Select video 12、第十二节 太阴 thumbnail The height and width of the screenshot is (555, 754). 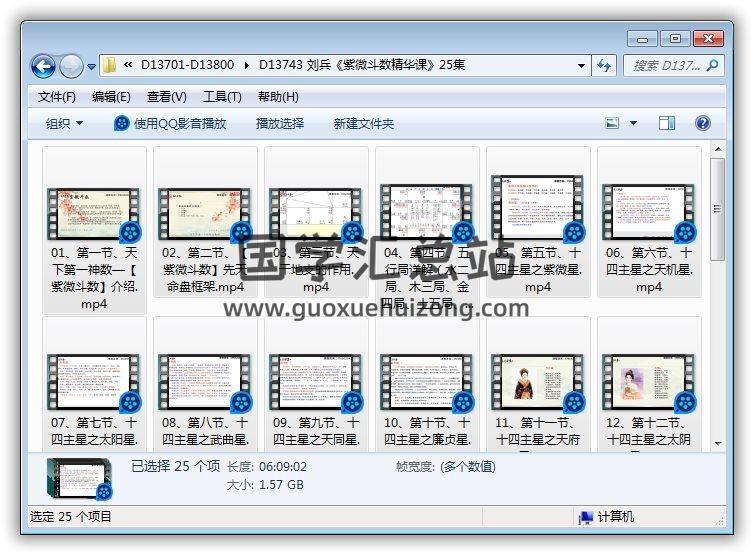(649, 383)
